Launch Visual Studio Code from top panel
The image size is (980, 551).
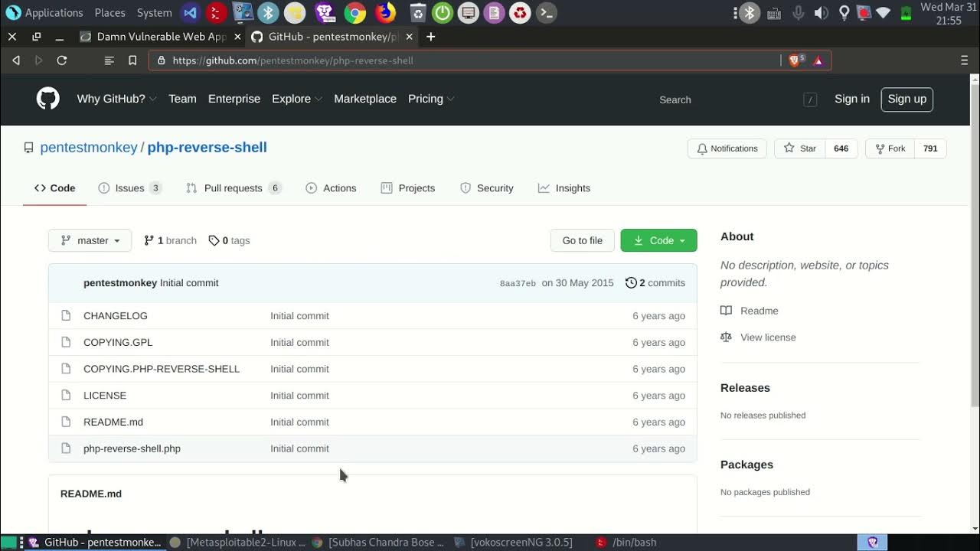(190, 12)
